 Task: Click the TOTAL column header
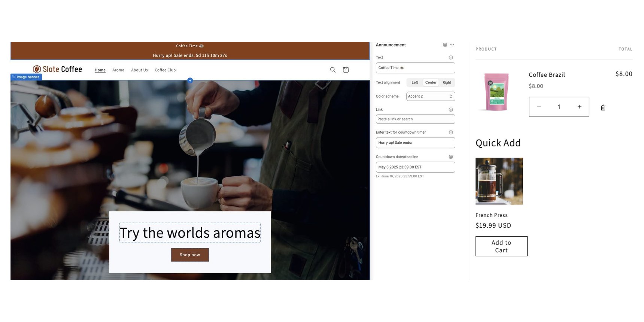click(x=625, y=49)
